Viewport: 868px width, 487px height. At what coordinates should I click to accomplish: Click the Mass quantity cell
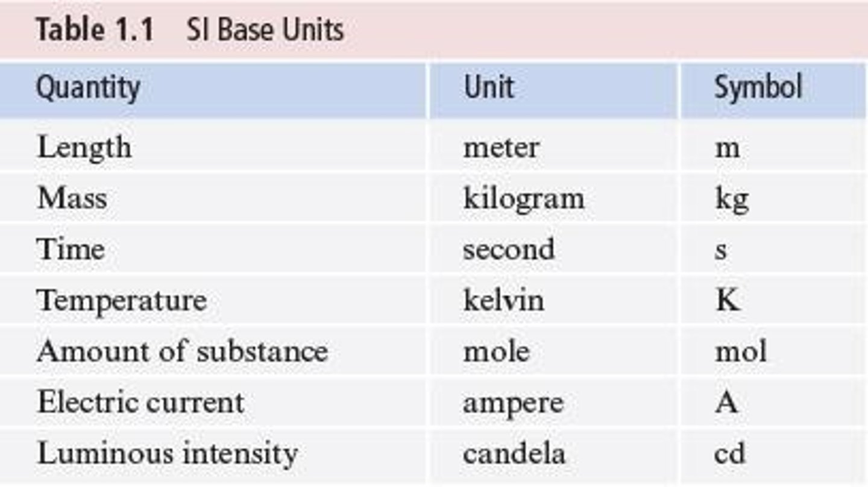(x=72, y=198)
